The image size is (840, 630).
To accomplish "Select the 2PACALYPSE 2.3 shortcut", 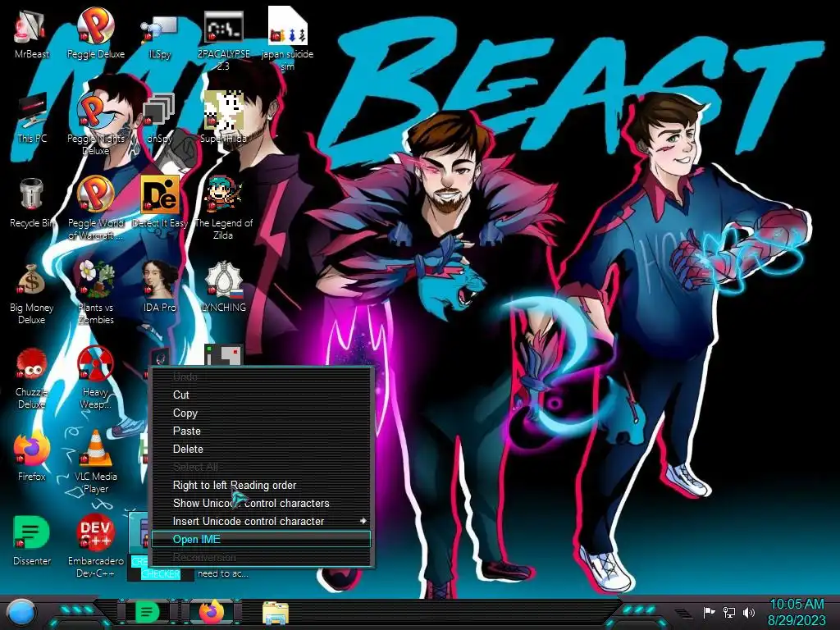I will (223, 40).
